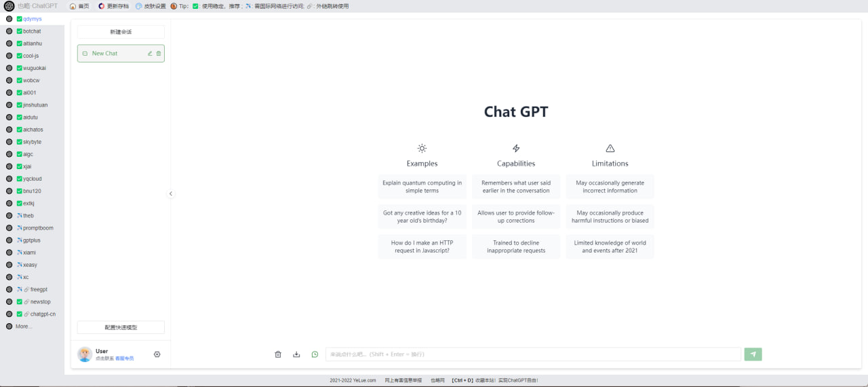868x387 pixels.
Task: Click 新建会话 new conversation button
Action: pyautogui.click(x=121, y=32)
